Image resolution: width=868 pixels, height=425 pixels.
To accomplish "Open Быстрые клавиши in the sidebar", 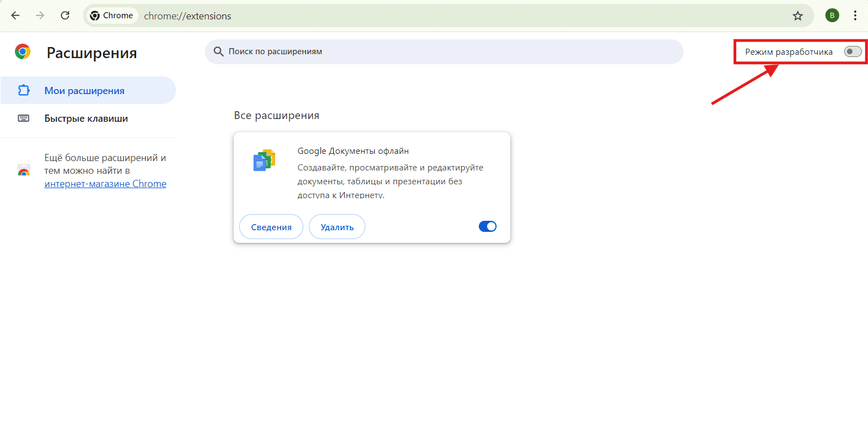I will [86, 118].
